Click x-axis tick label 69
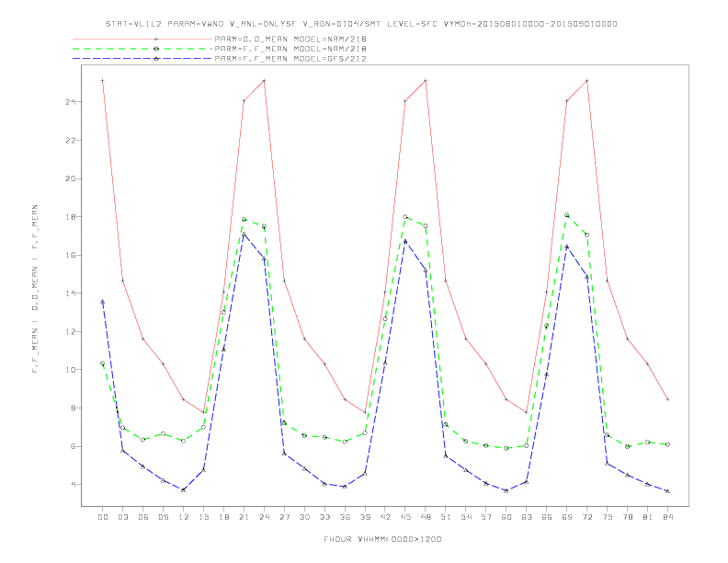 (x=567, y=517)
